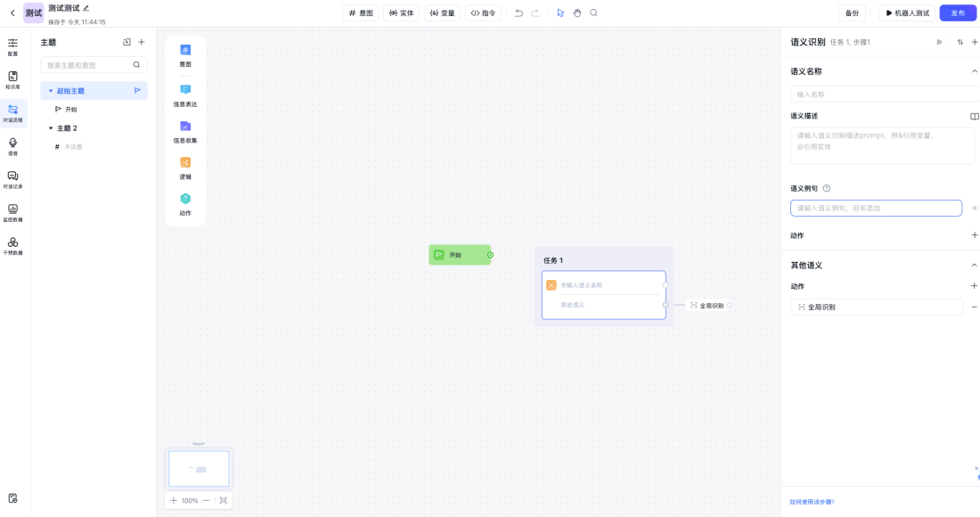Open the 实体 toolbar menu
The image size is (980, 517).
[x=401, y=13]
